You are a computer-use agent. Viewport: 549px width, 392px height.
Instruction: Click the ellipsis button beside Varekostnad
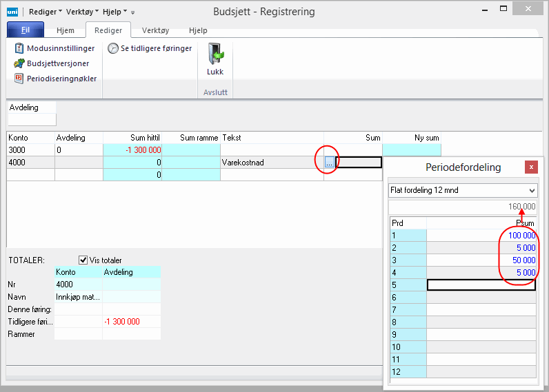point(330,163)
